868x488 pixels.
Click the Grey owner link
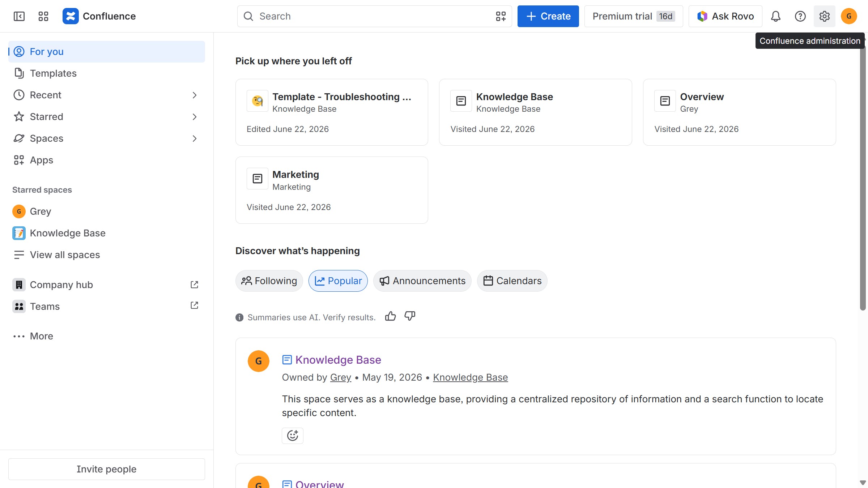click(x=340, y=377)
